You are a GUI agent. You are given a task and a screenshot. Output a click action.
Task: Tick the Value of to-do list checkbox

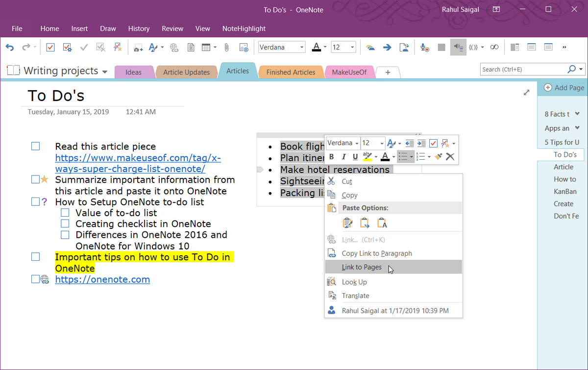point(65,212)
